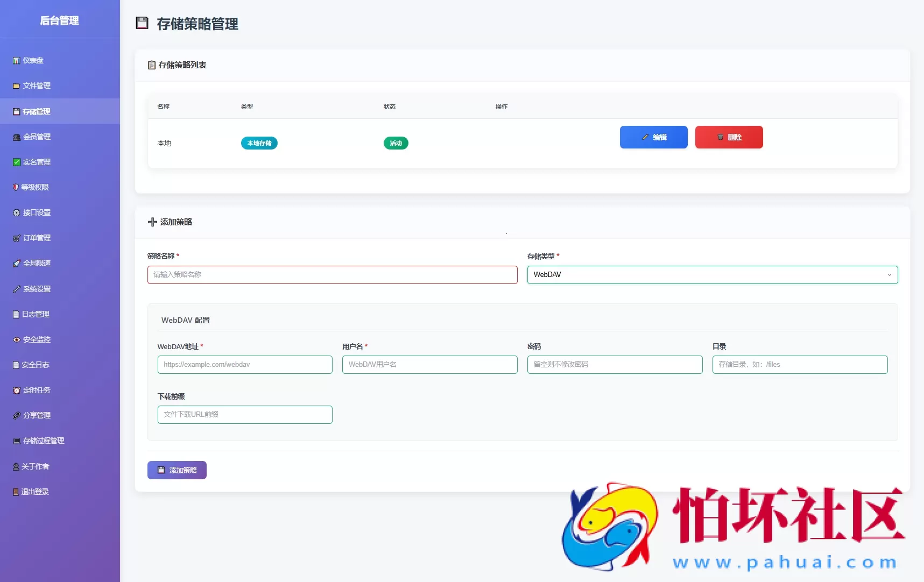Open 接口设置 via the gear icon
Viewport: 924px width, 582px height.
click(16, 212)
